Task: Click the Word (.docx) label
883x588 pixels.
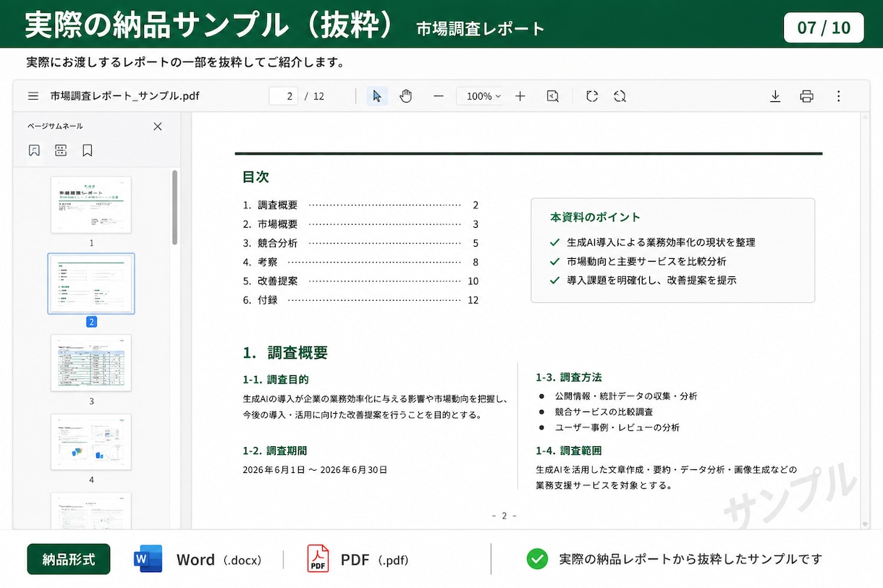Action: pyautogui.click(x=219, y=560)
